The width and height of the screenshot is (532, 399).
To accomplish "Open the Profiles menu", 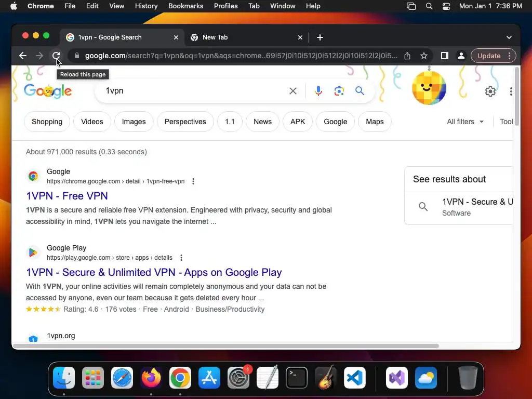I will click(225, 6).
